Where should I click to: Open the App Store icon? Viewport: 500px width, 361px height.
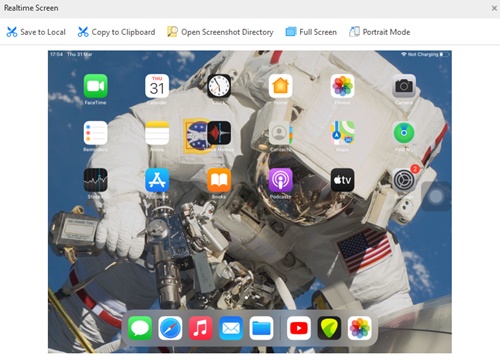(x=157, y=180)
